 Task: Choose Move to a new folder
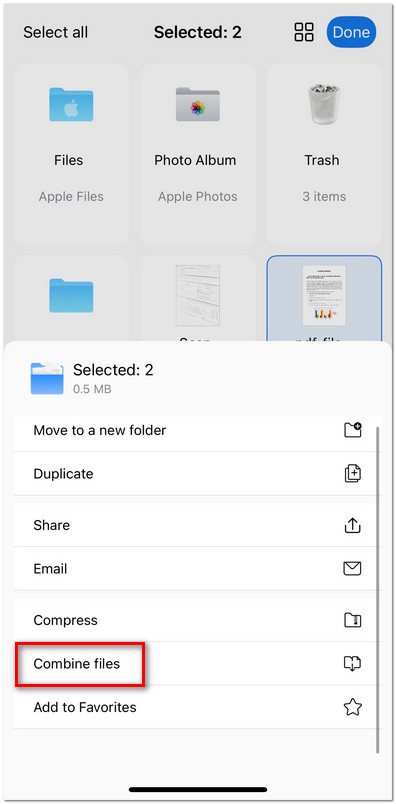click(197, 430)
